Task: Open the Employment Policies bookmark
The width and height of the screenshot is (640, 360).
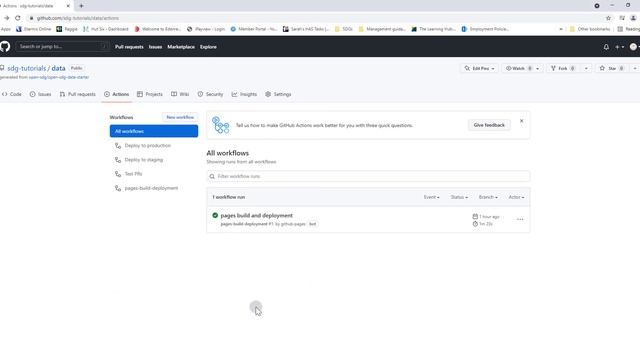Action: [x=485, y=29]
